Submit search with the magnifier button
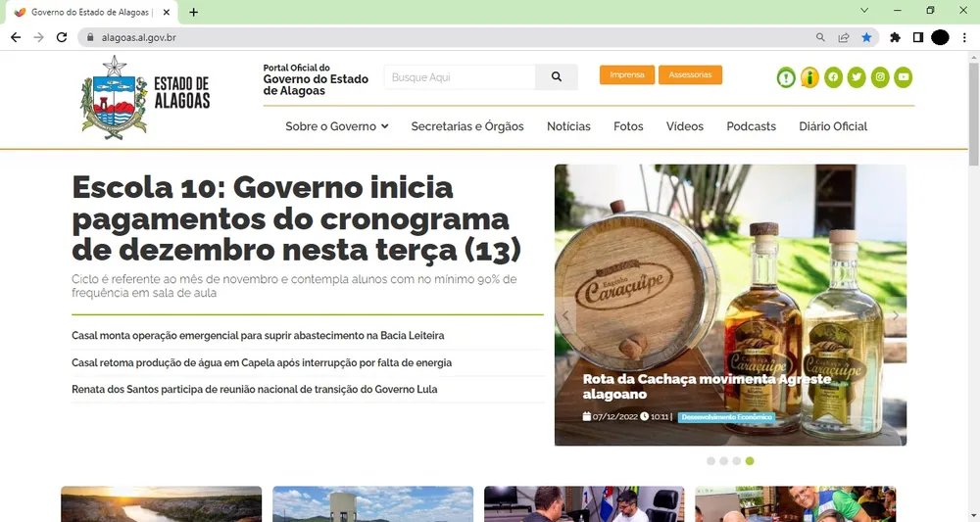This screenshot has height=522, width=980. pyautogui.click(x=557, y=77)
